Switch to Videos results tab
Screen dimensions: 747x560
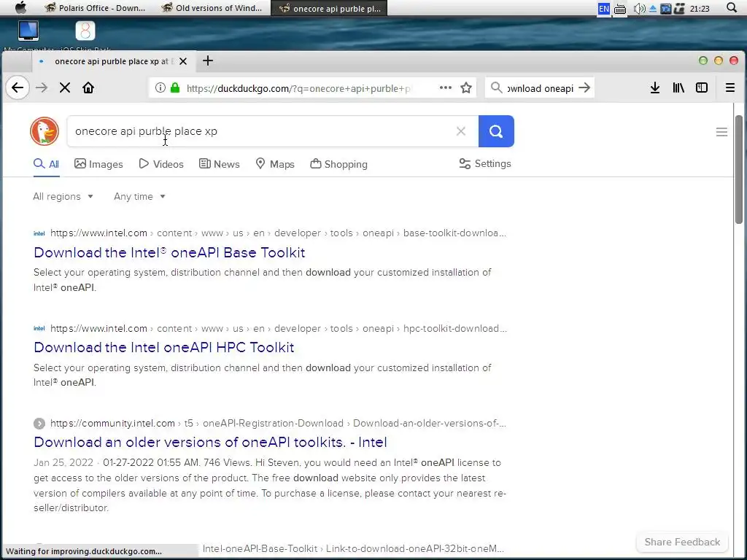[x=161, y=164]
